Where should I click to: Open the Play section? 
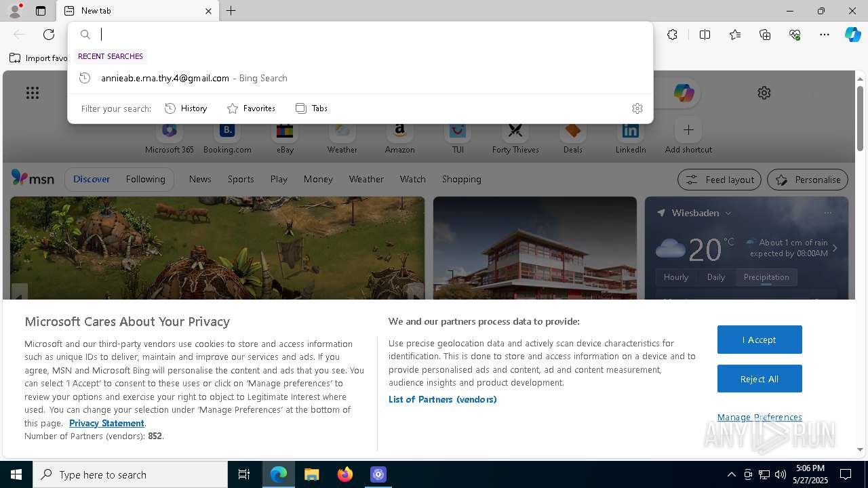(279, 179)
